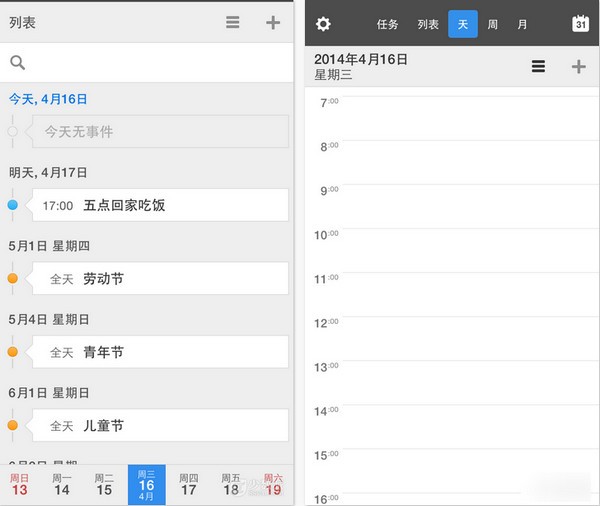Add event with plus beside 2014年4月16日

click(x=579, y=67)
